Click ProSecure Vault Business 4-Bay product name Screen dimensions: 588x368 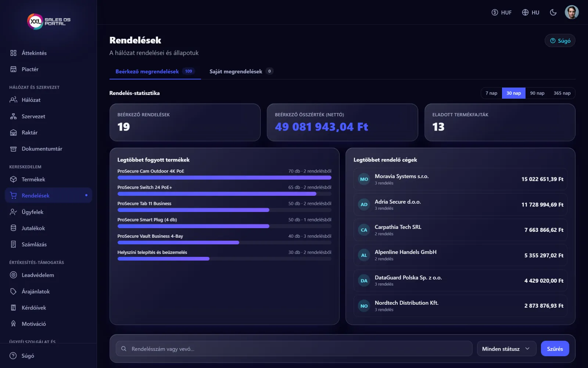(150, 236)
